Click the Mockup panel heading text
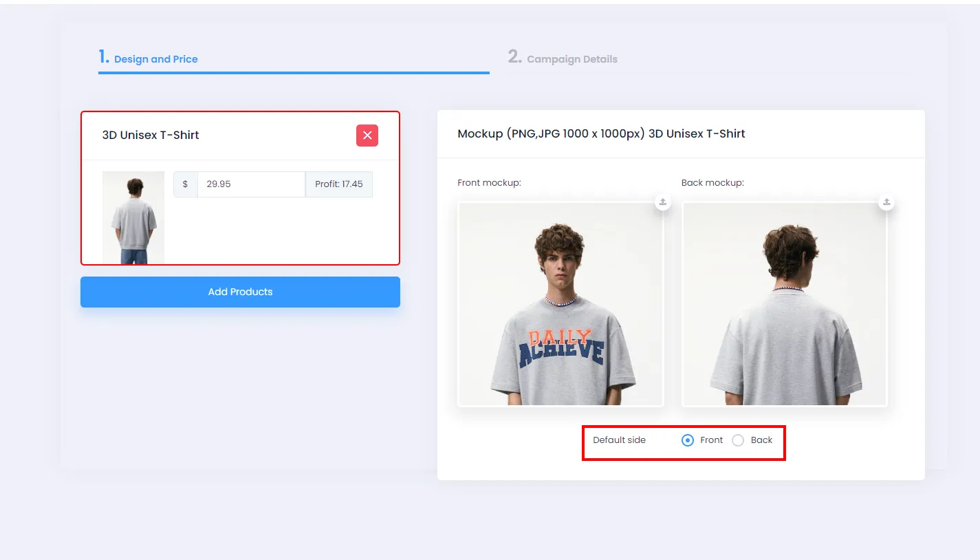Image resolution: width=980 pixels, height=560 pixels. point(601,133)
